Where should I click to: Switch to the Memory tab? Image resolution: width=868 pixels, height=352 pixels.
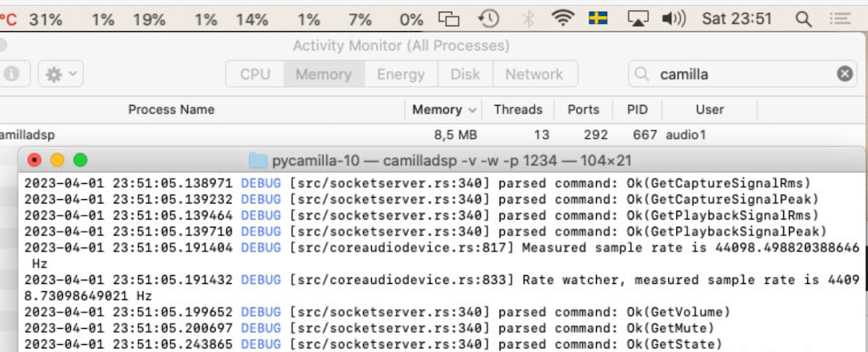pyautogui.click(x=323, y=74)
